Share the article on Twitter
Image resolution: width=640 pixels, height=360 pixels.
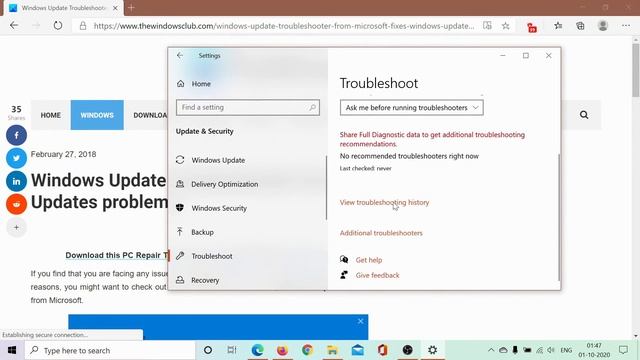(16, 158)
